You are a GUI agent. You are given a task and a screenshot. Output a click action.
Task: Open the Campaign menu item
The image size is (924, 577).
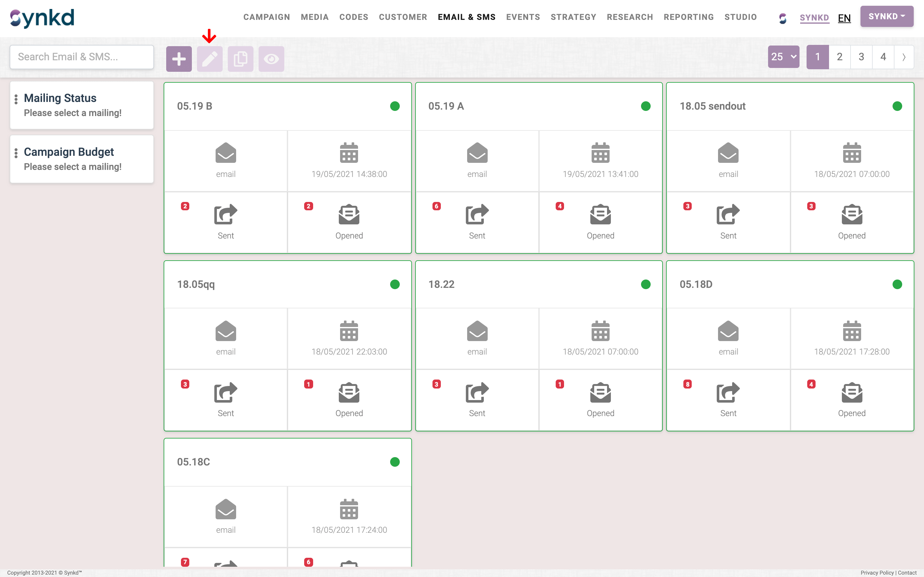267,17
